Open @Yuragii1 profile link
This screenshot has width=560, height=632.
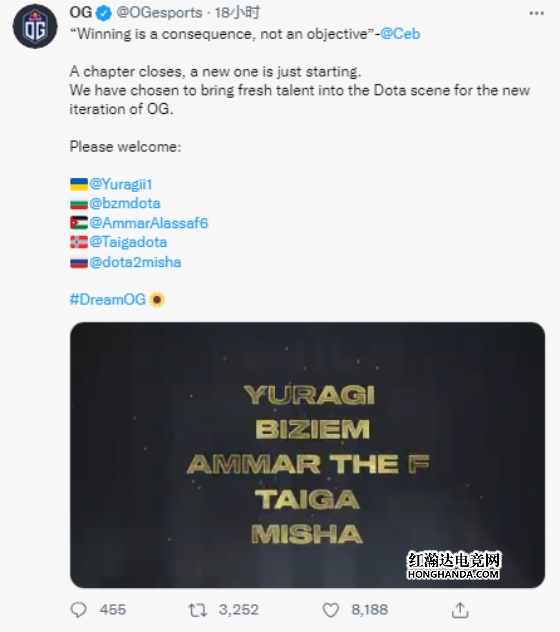click(x=121, y=184)
